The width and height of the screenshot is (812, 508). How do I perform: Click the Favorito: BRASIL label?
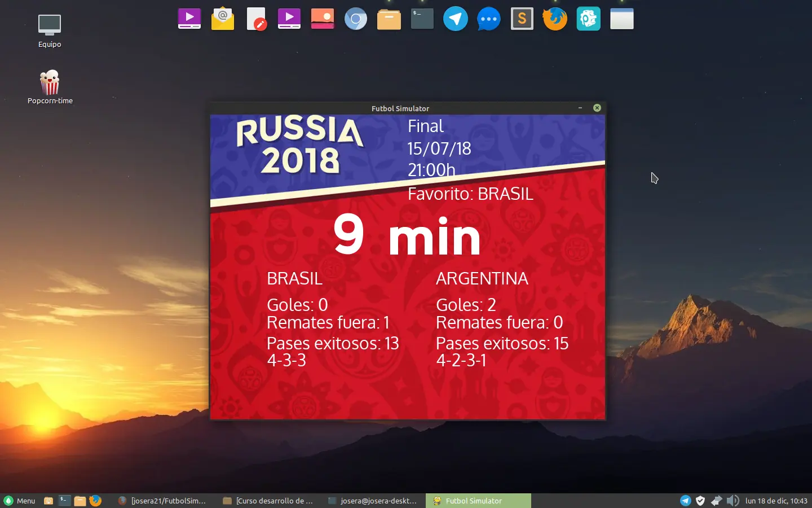[x=470, y=194]
